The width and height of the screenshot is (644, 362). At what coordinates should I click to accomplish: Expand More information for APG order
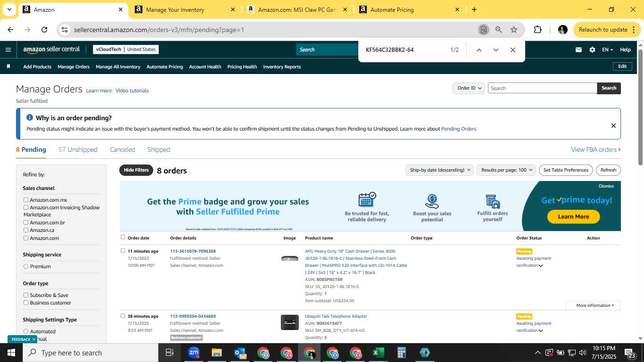pyautogui.click(x=593, y=305)
